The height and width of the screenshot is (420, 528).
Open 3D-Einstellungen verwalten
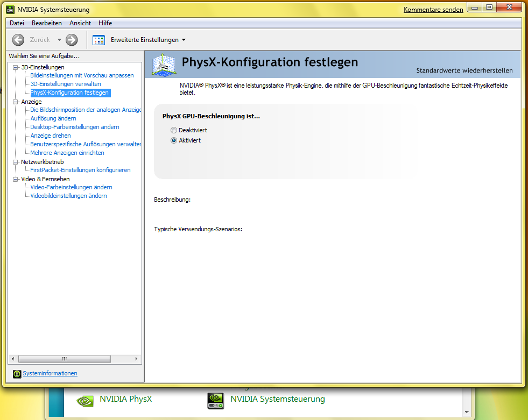[66, 84]
